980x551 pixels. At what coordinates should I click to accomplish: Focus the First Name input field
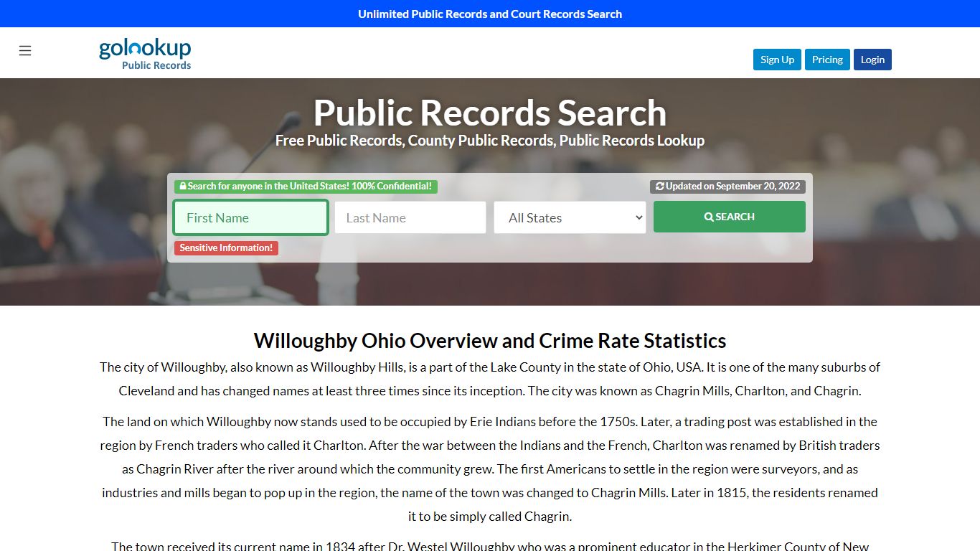click(x=251, y=217)
